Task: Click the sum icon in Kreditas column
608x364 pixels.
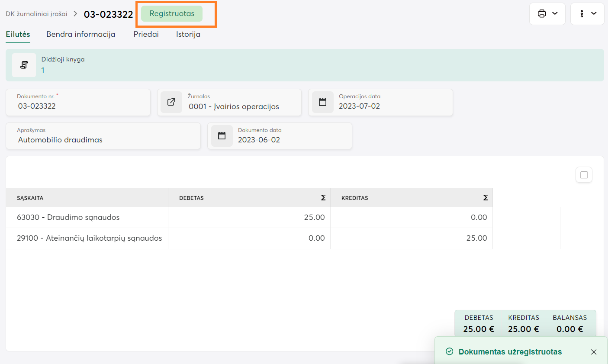Action: point(485,198)
